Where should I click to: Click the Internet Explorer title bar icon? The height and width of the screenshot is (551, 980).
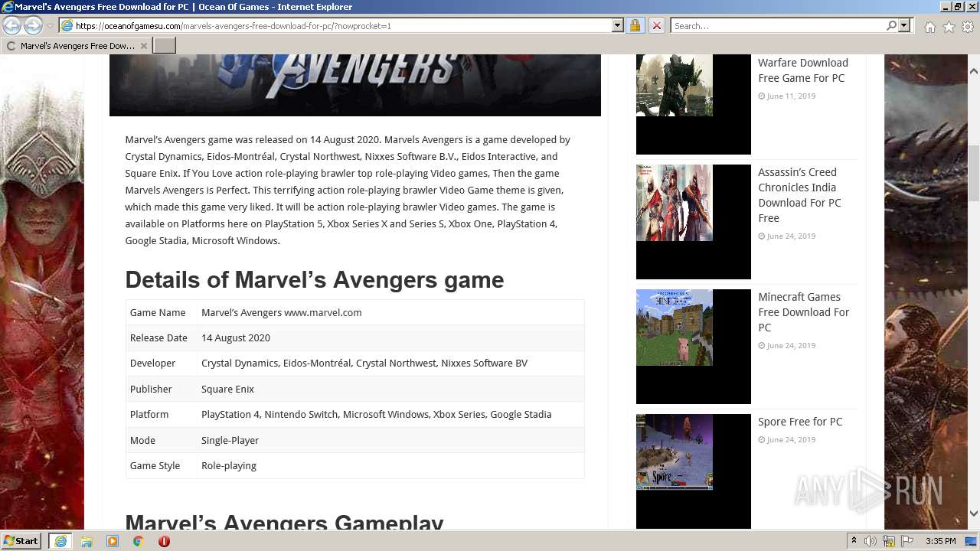pos(8,7)
